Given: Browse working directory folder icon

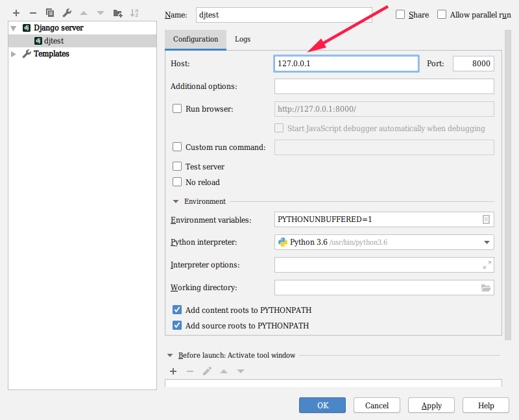Looking at the screenshot, I should 486,288.
